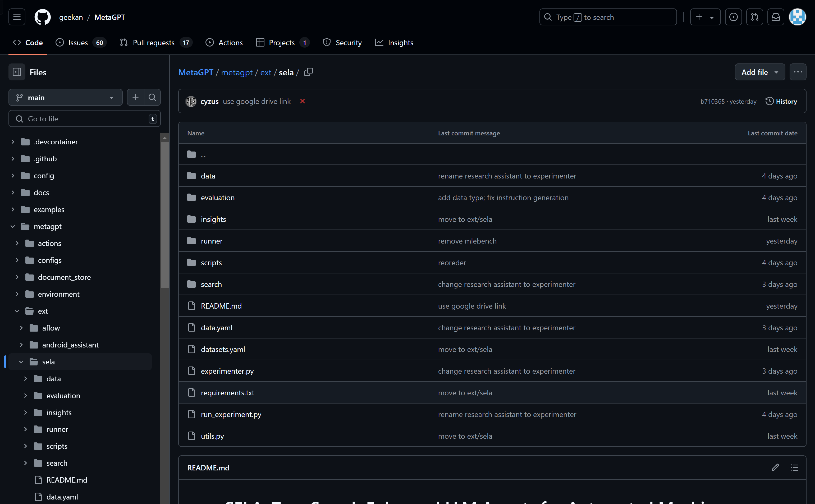The width and height of the screenshot is (815, 504).
Task: Open utils.py in the file list
Action: (212, 436)
